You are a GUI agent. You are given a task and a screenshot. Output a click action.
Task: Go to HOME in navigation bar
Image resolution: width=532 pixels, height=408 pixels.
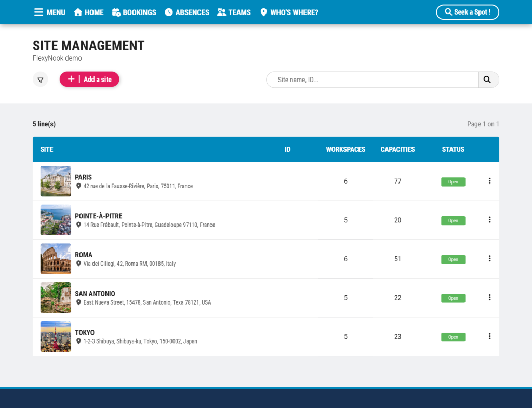(89, 12)
